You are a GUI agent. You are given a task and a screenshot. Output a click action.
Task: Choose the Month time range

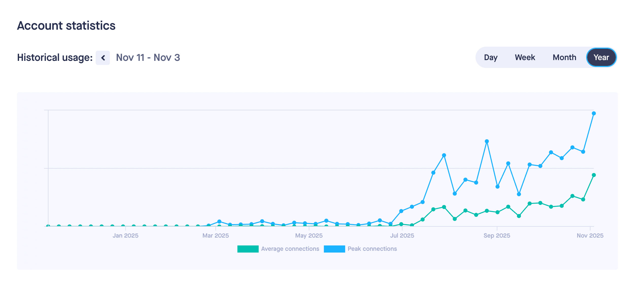tap(564, 58)
